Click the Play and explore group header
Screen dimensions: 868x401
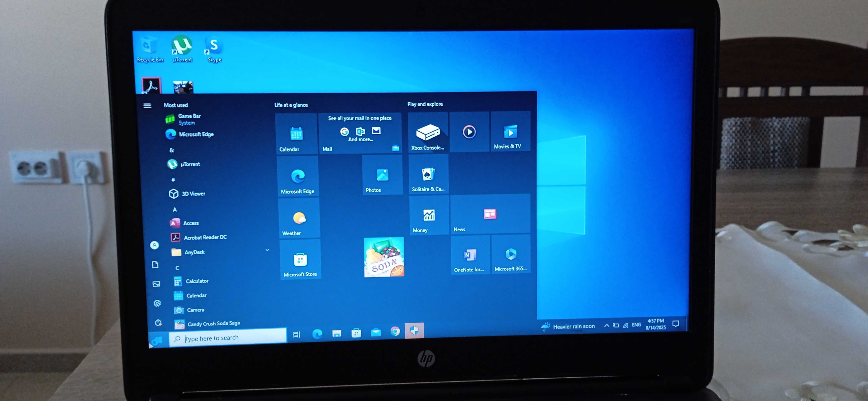click(x=425, y=104)
